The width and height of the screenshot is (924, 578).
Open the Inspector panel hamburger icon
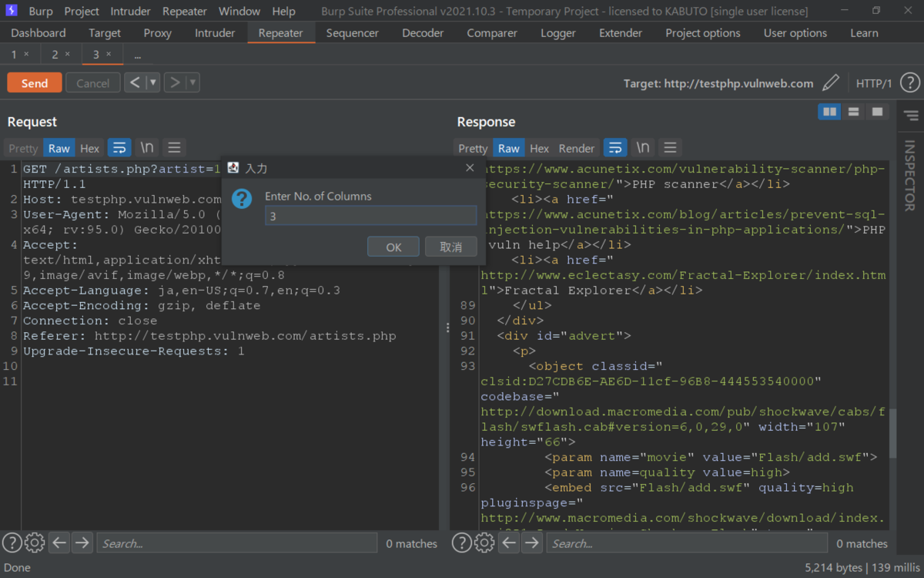tap(911, 116)
